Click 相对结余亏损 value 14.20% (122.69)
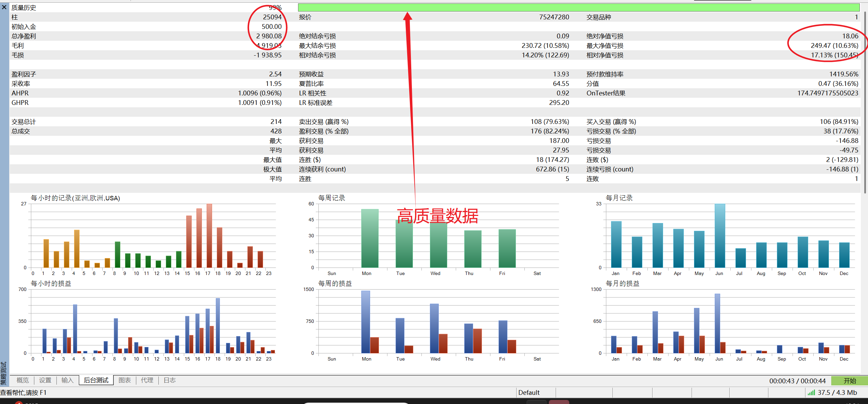This screenshot has width=868, height=404. pyautogui.click(x=545, y=55)
